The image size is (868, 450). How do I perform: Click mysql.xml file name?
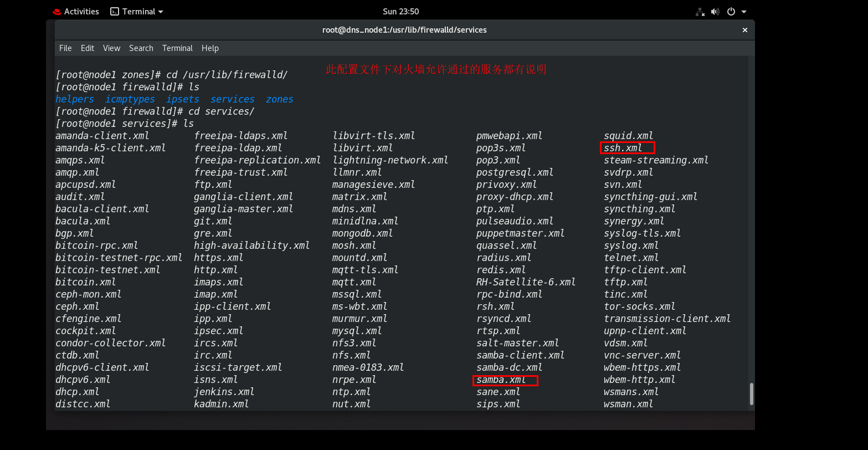[357, 331]
